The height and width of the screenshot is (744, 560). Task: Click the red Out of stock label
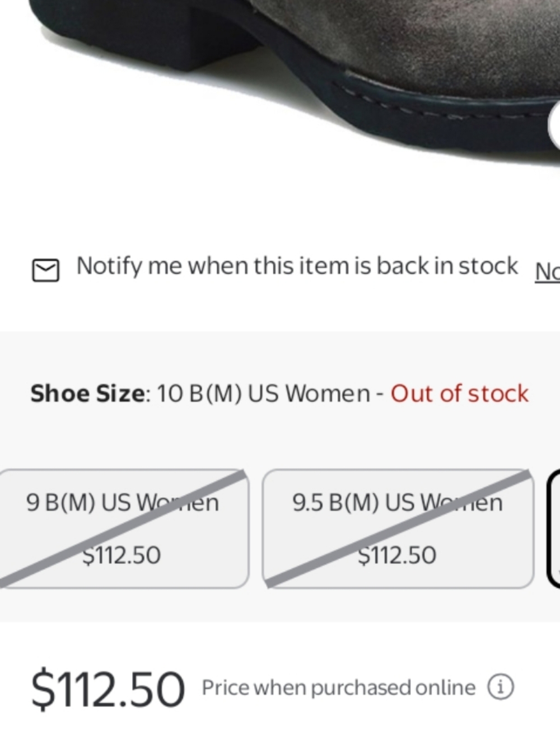point(459,394)
